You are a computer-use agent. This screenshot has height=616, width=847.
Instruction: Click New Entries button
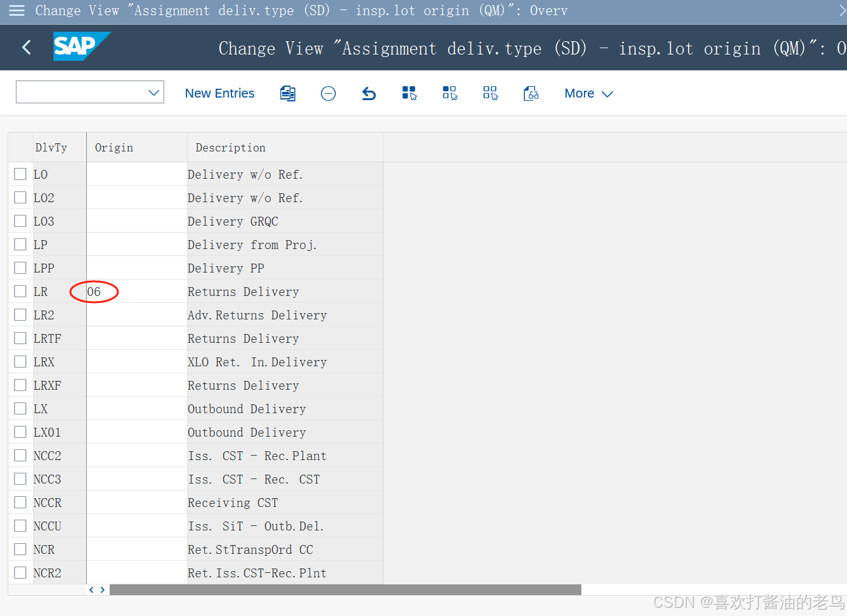point(220,94)
